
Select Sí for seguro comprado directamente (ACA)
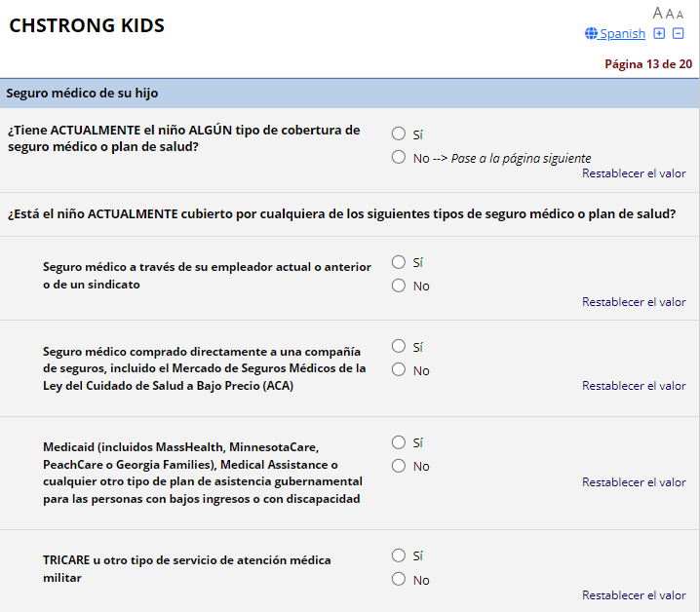(399, 346)
